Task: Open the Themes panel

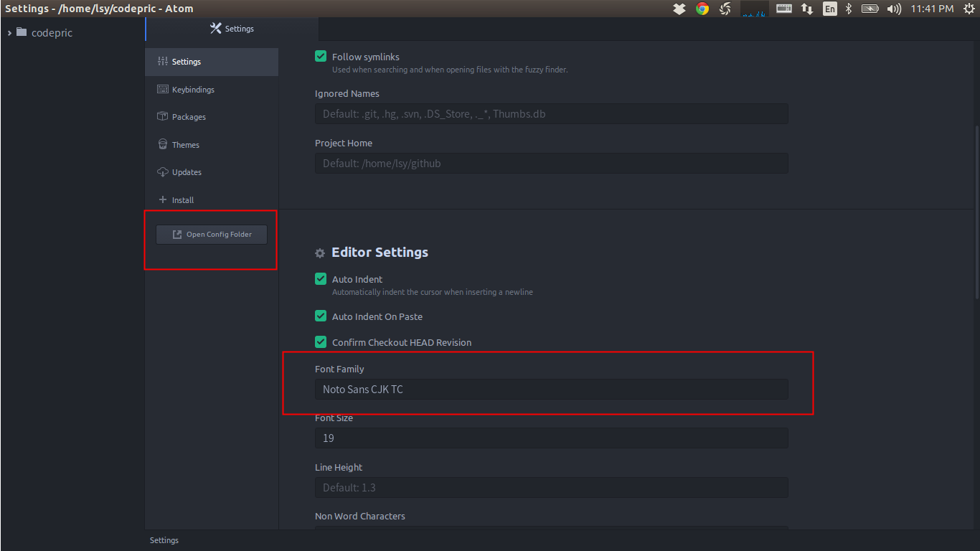Action: 212,145
